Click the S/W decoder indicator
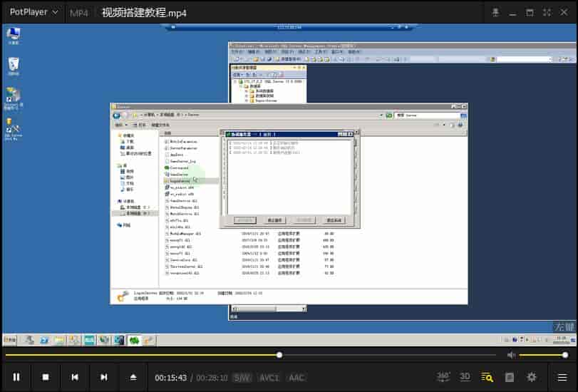This screenshot has width=578, height=392. pos(242,378)
